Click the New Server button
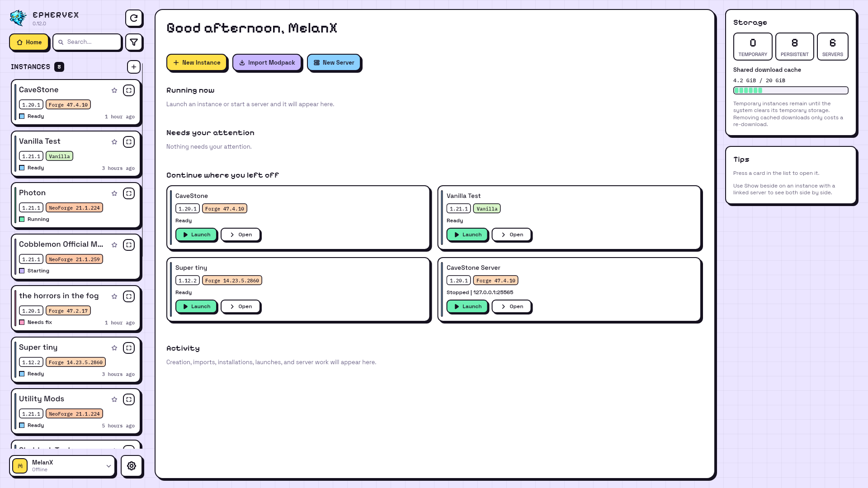The height and width of the screenshot is (488, 868). click(x=334, y=62)
